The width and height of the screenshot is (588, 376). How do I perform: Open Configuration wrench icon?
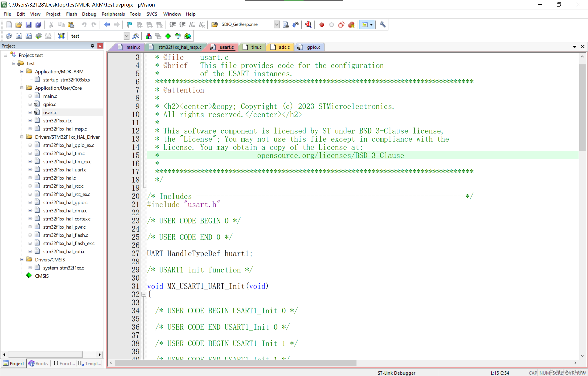coord(382,25)
